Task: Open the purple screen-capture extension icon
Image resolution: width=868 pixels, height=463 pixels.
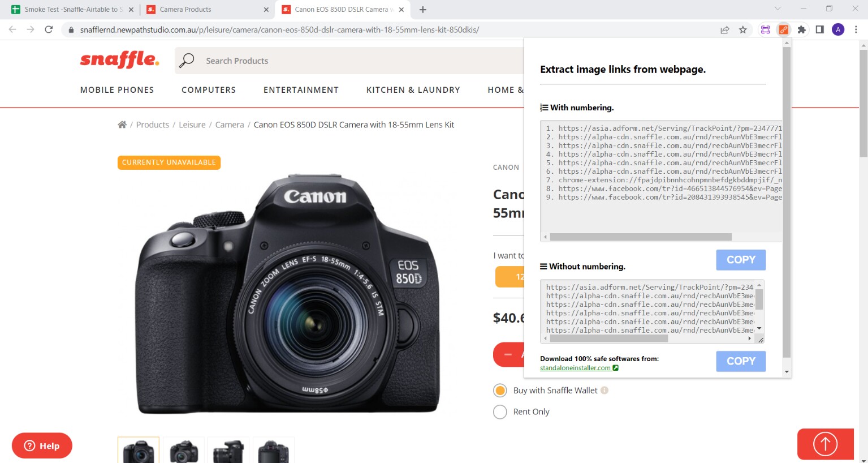Action: [x=766, y=29]
